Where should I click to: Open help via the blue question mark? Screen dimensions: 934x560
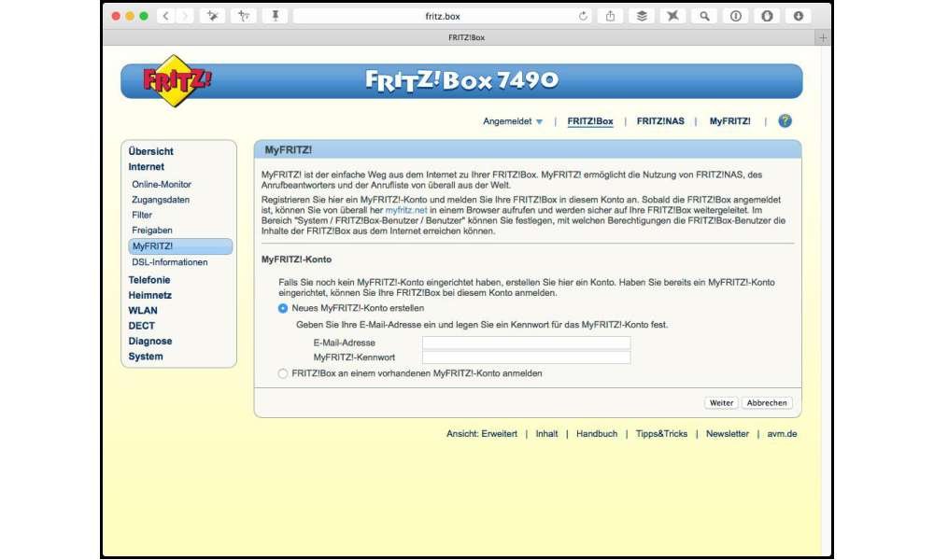785,121
